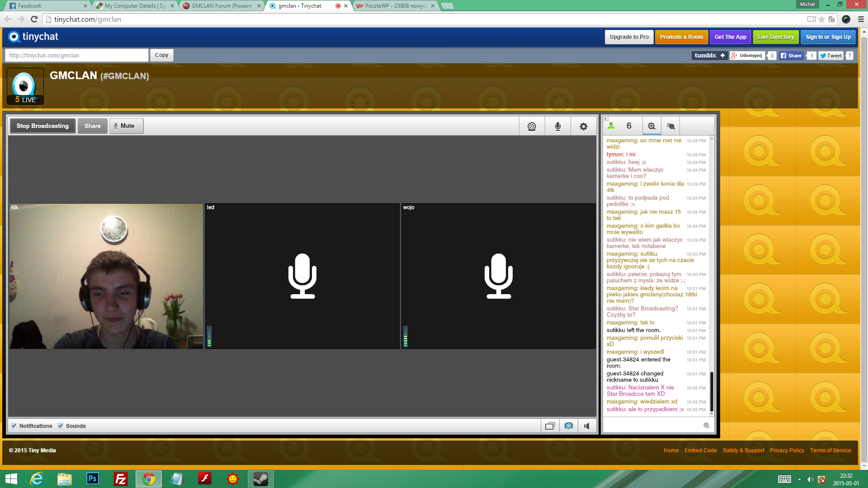
Task: Open webcam settings in the broadcast toolbar
Action: (x=532, y=127)
